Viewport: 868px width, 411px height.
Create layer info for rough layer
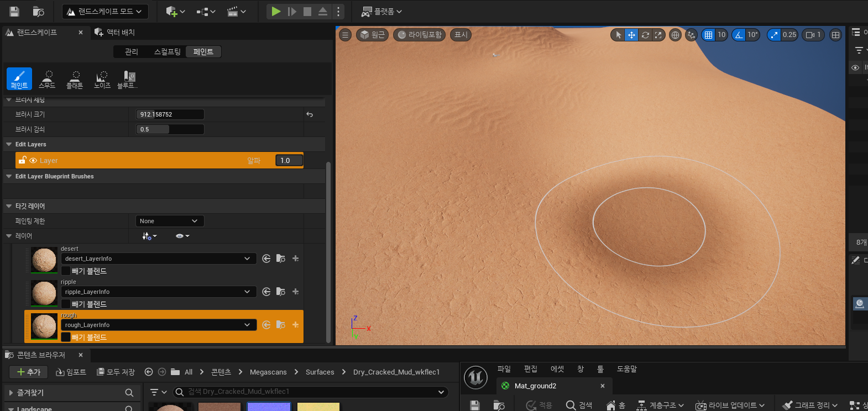[x=296, y=325]
